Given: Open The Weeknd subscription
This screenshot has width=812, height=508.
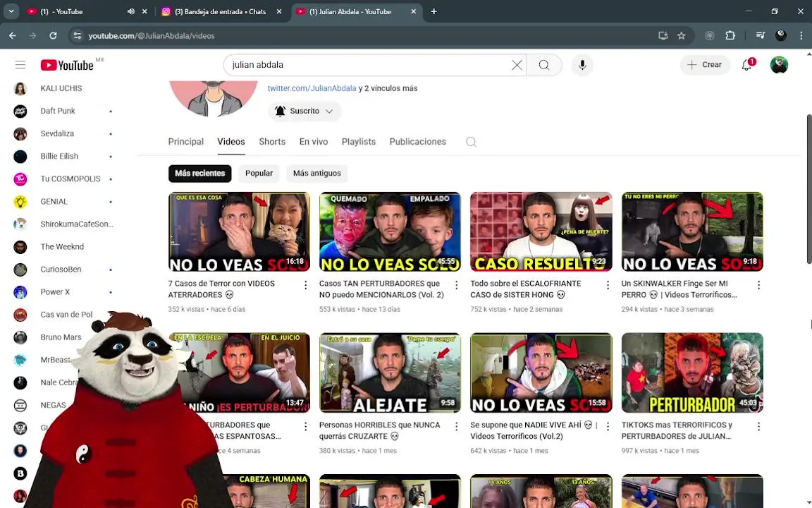Looking at the screenshot, I should [x=61, y=247].
